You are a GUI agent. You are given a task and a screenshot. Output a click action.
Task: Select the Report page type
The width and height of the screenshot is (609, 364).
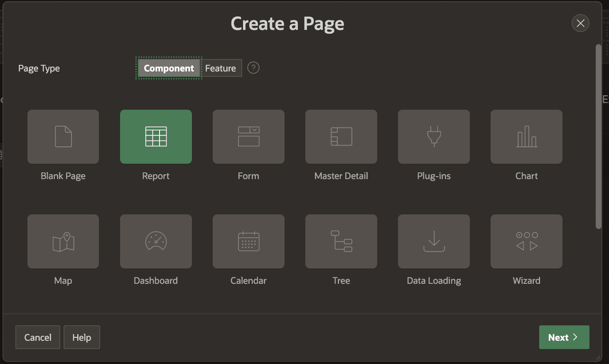(x=156, y=137)
